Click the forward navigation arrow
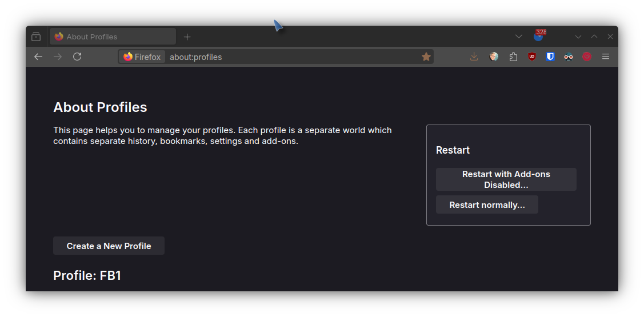The image size is (644, 317). [58, 57]
